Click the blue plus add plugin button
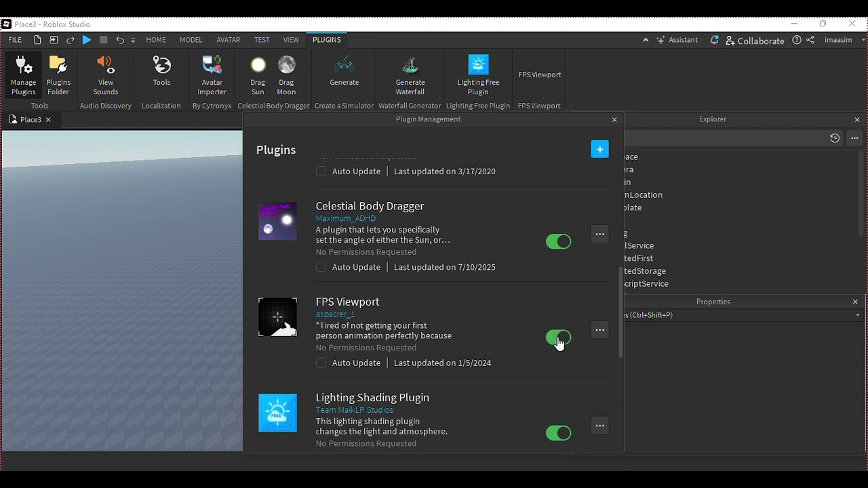Viewport: 868px width, 488px height. click(599, 149)
